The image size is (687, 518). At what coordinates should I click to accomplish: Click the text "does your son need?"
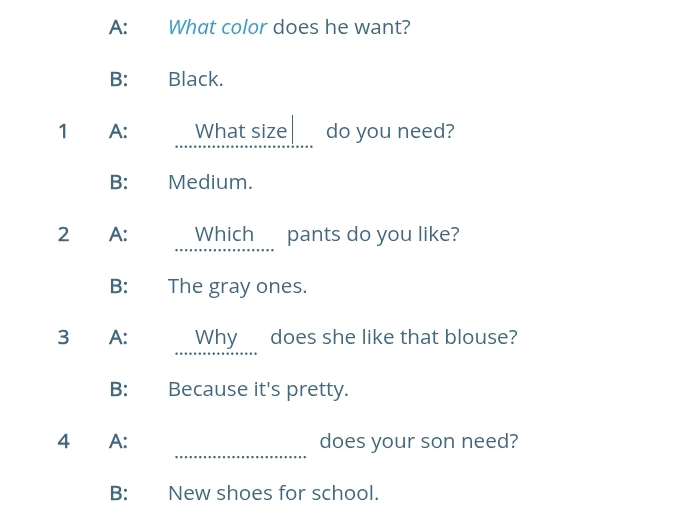419,442
